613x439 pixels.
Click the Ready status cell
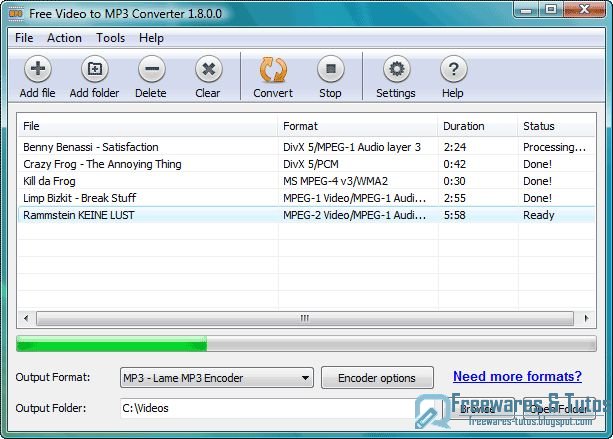click(539, 215)
